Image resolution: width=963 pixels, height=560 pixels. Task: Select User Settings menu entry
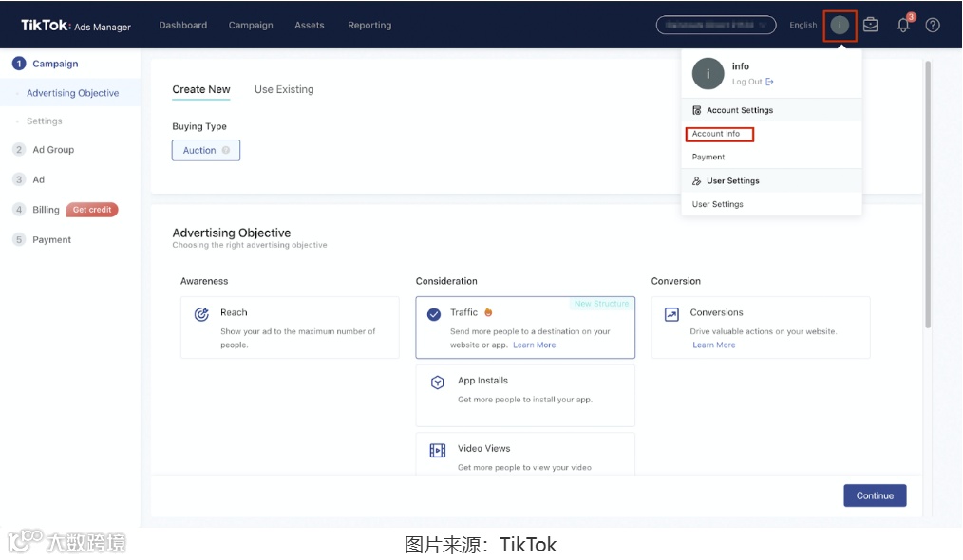pyautogui.click(x=717, y=204)
